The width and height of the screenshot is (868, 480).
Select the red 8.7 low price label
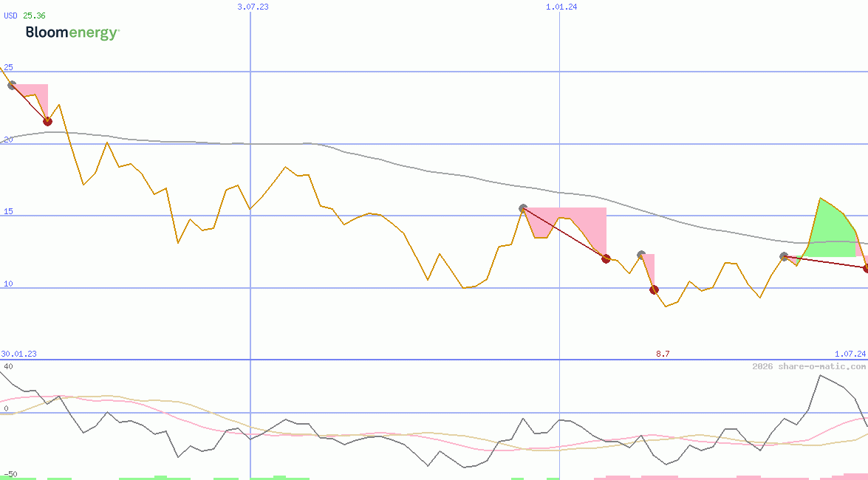point(662,354)
